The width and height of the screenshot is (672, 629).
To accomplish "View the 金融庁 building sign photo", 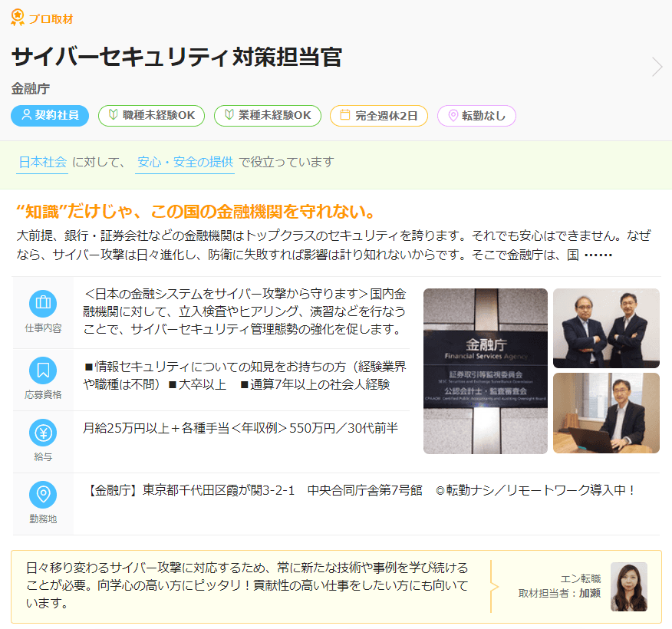I will pyautogui.click(x=485, y=371).
